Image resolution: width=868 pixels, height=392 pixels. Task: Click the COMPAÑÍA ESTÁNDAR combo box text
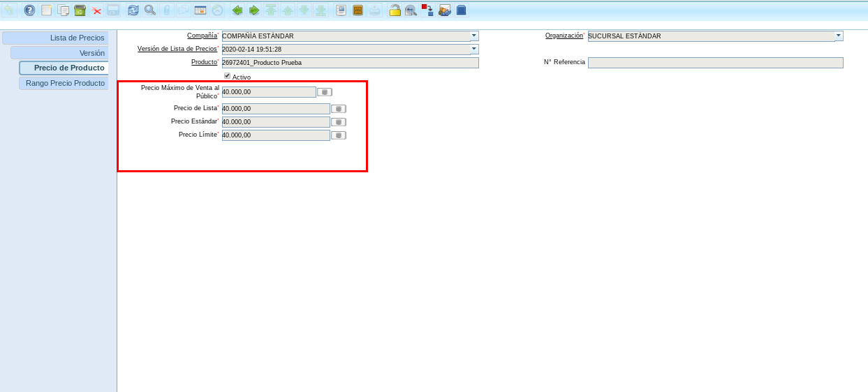(x=258, y=36)
